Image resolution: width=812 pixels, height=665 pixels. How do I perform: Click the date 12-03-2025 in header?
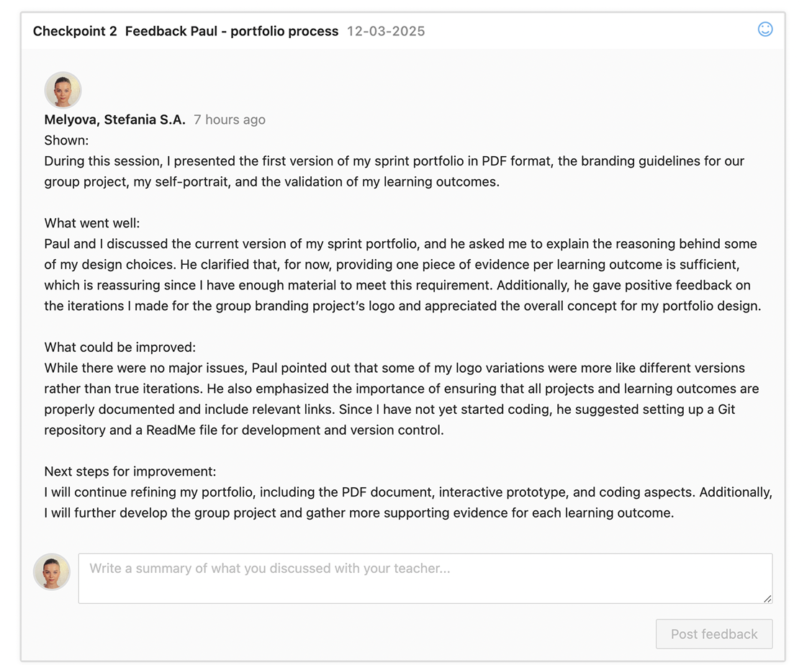click(386, 31)
